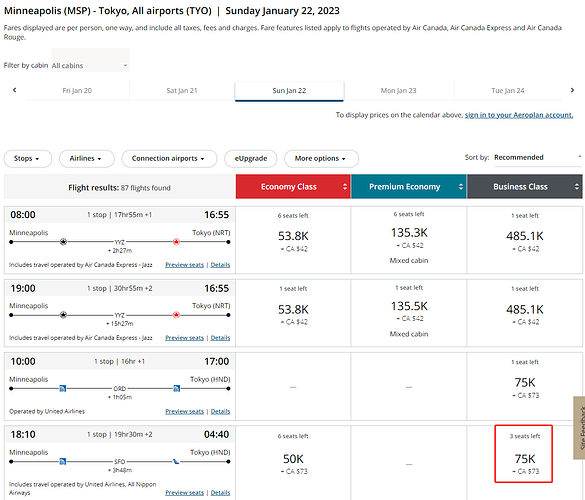Advance calendar with the right arrow

(x=572, y=90)
